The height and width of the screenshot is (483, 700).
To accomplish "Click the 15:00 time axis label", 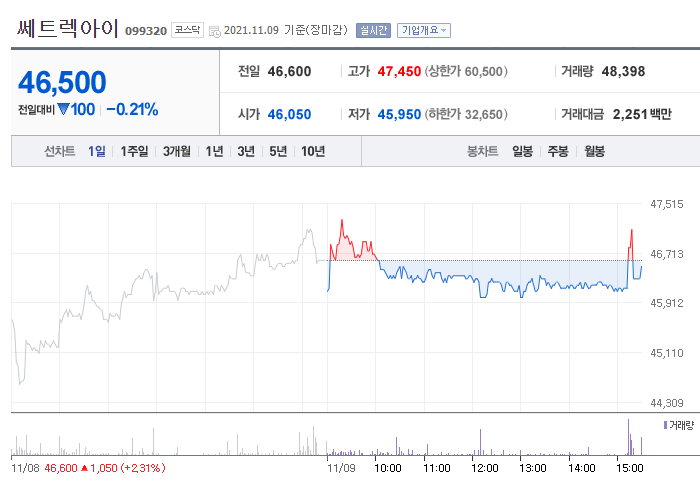I will (x=629, y=468).
